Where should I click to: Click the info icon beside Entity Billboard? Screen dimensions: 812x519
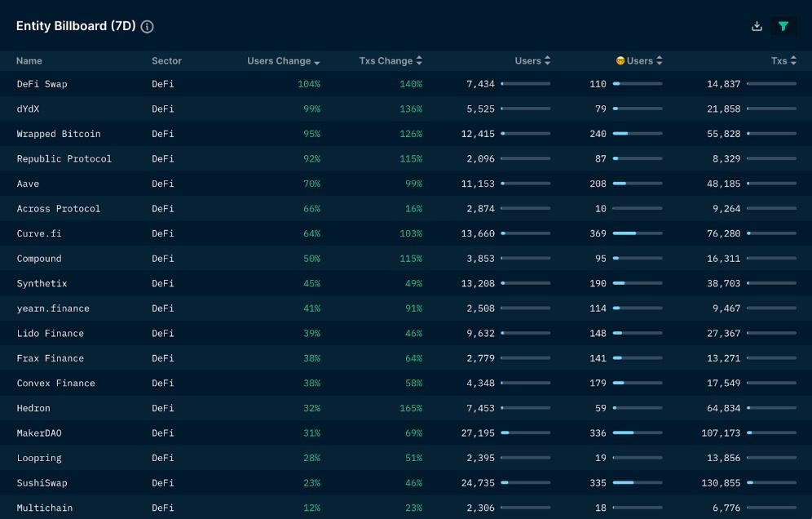point(147,26)
